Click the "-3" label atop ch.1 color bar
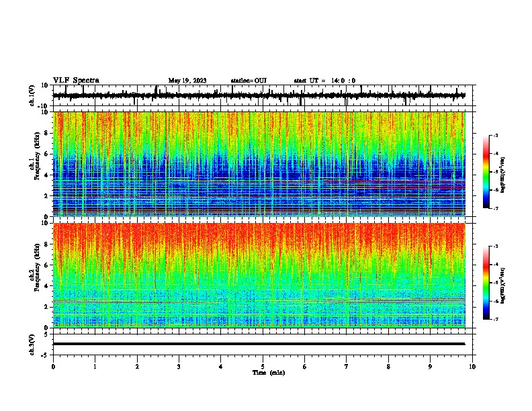This screenshot has height=411, width=532. tap(496, 135)
